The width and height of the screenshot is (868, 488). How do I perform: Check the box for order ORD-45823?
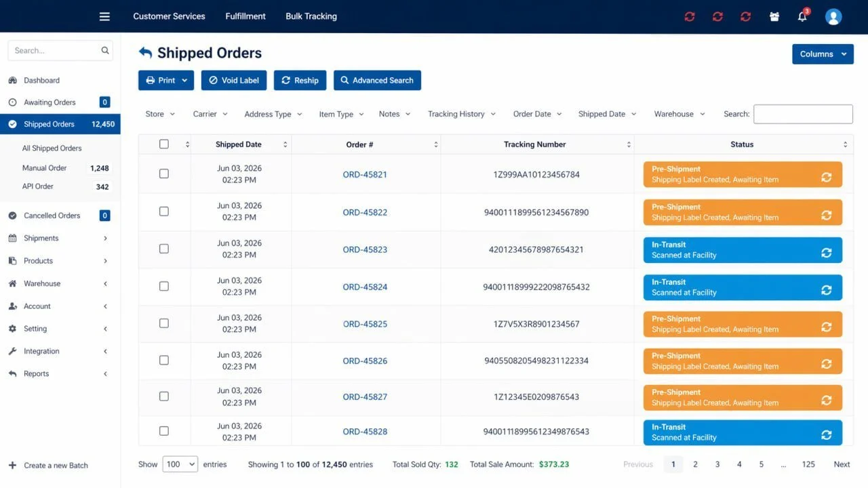click(164, 249)
